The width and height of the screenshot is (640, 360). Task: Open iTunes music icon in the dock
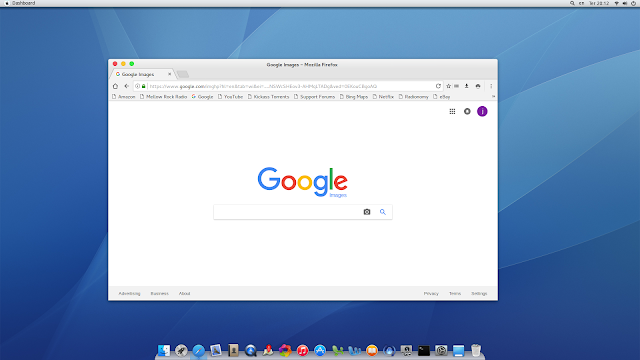coord(302,350)
